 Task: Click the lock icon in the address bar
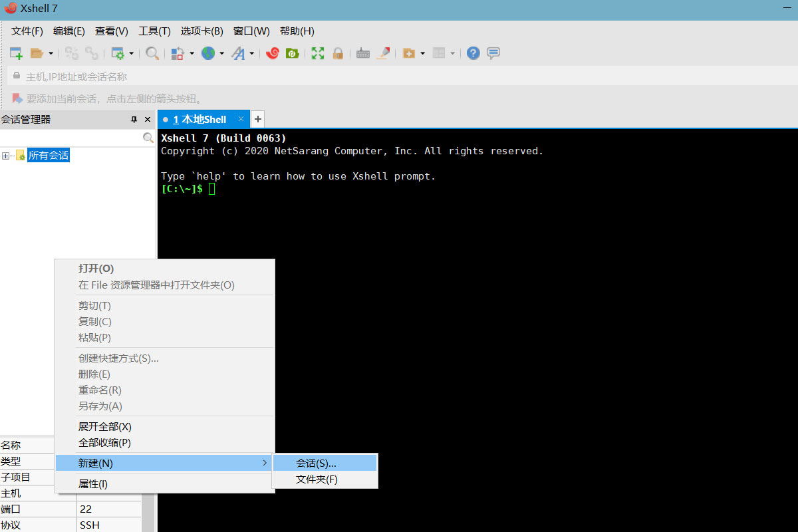pyautogui.click(x=17, y=76)
